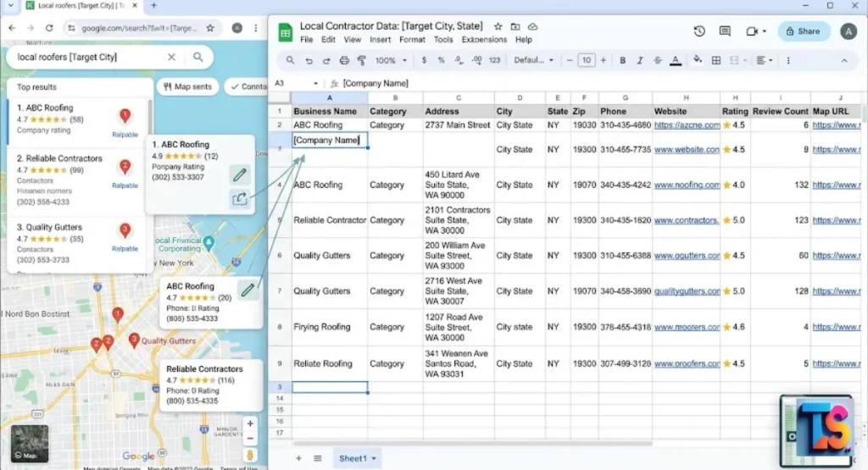Viewport: 868px width, 470px height.
Task: Open horizontal align dropdown
Action: (764, 60)
